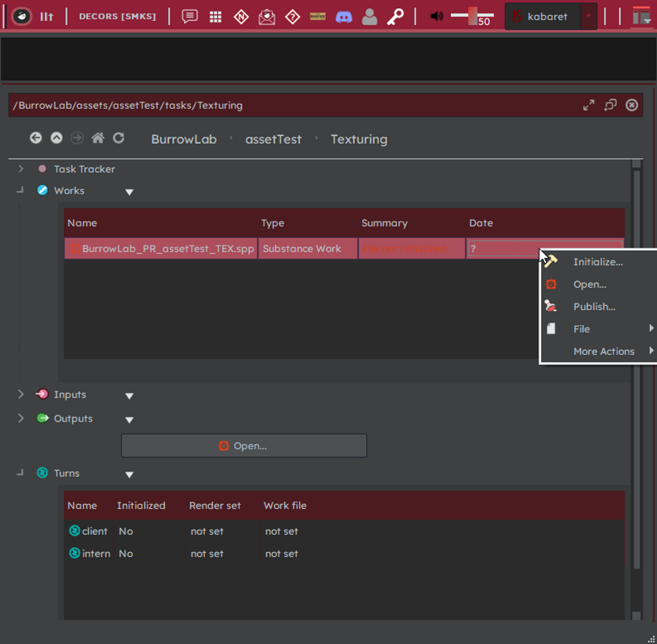The width and height of the screenshot is (657, 644).
Task: Choose Open... from context menu
Action: pos(598,285)
